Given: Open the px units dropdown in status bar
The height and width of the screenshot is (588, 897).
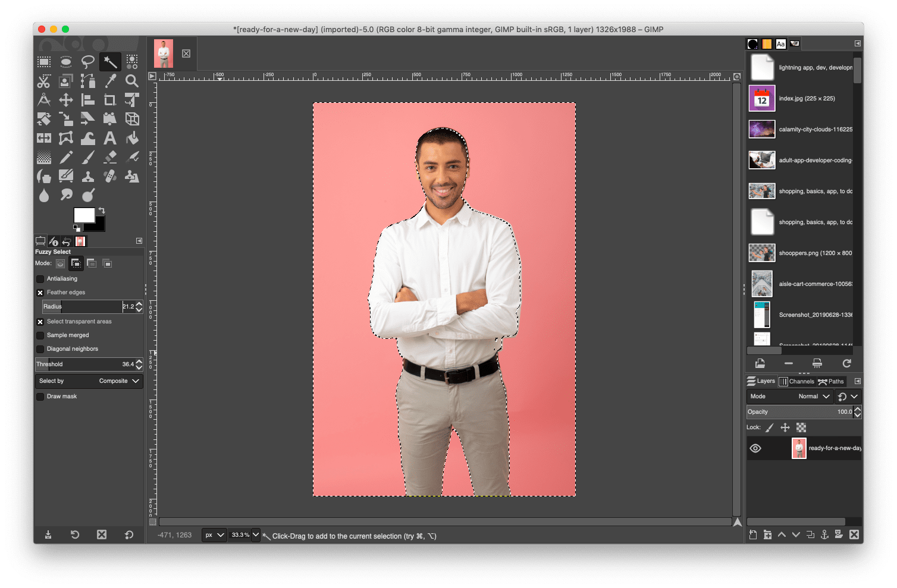Looking at the screenshot, I should [x=214, y=535].
